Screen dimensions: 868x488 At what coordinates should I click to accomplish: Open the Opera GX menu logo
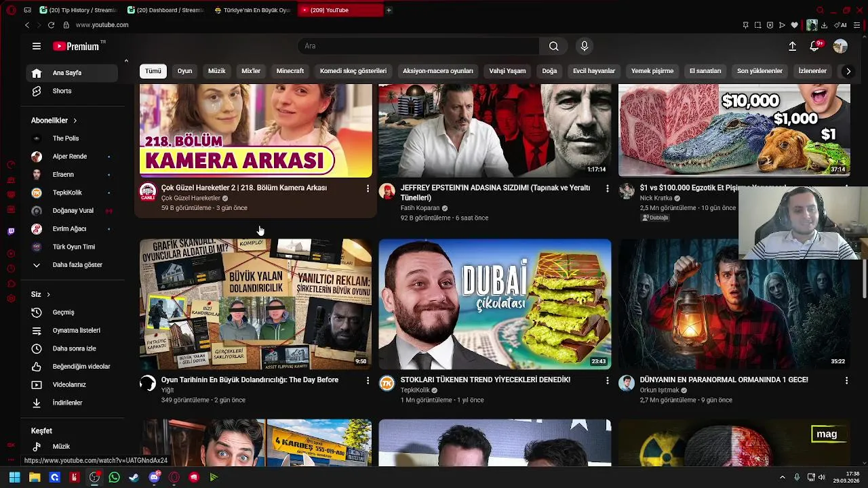coord(11,10)
